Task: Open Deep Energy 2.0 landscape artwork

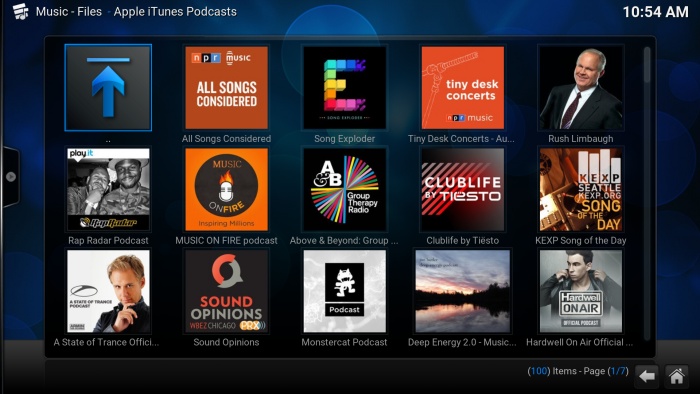Action: point(462,291)
